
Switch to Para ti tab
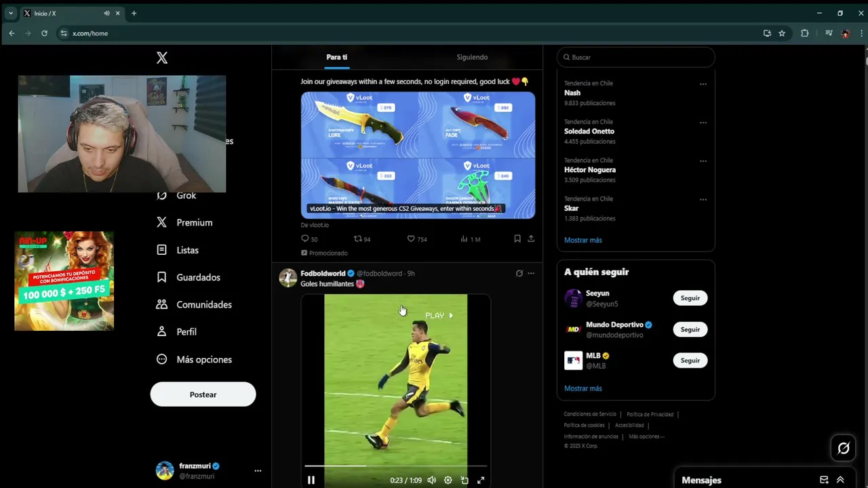pyautogui.click(x=336, y=57)
